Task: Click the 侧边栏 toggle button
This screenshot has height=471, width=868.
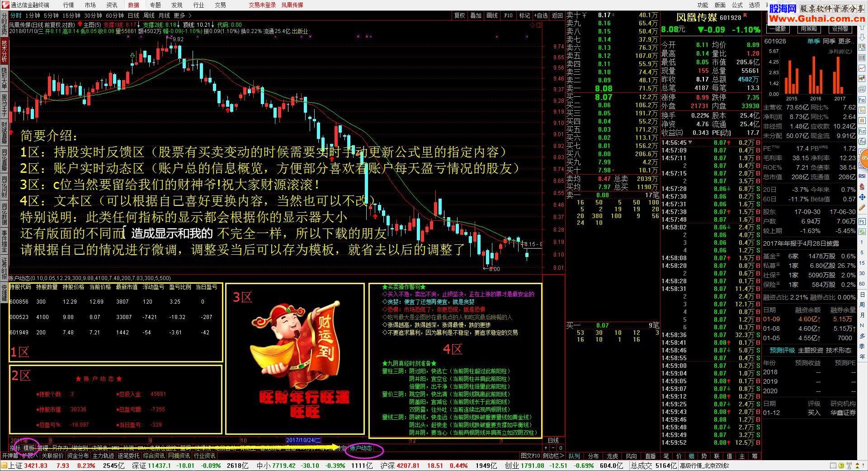Action: tap(553, 456)
